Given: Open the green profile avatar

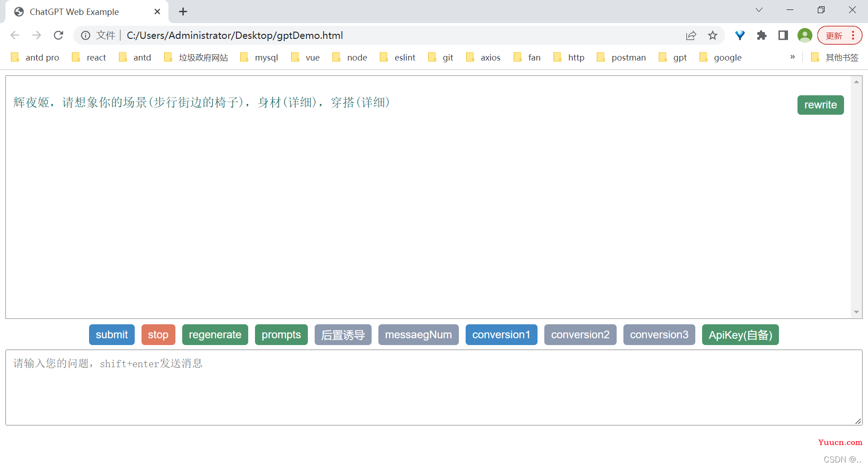Looking at the screenshot, I should click(x=805, y=35).
